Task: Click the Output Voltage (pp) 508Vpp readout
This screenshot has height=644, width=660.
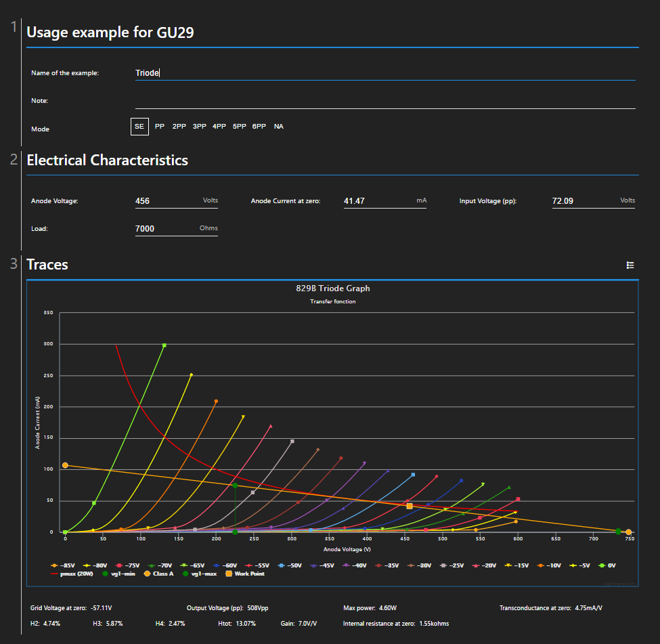Action: tap(227, 608)
